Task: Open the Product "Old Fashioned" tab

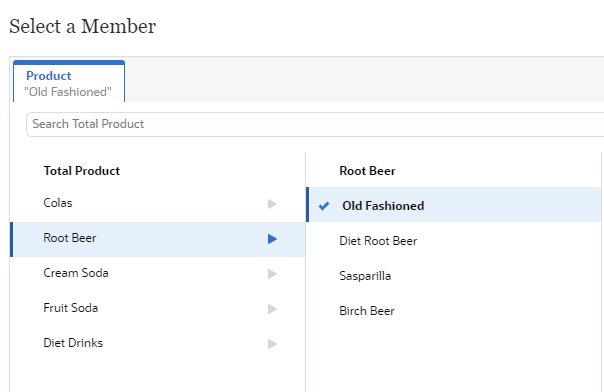Action: (69, 82)
